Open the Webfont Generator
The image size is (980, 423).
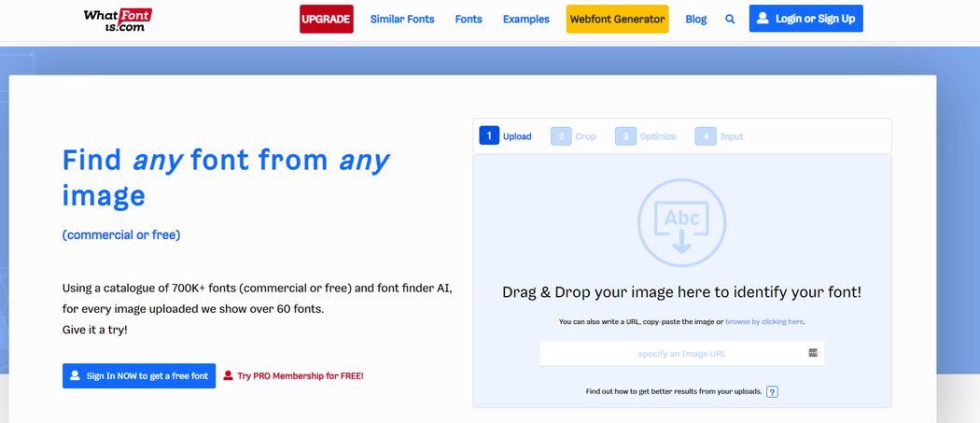coord(617,19)
